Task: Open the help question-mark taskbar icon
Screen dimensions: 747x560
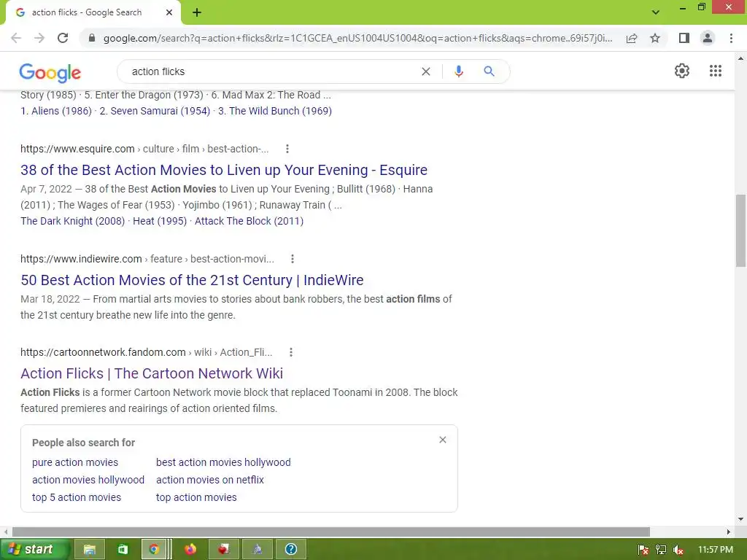Action: point(290,549)
